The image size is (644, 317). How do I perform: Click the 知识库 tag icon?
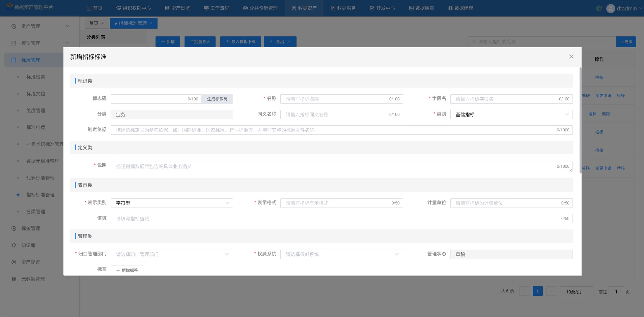[x=14, y=245]
